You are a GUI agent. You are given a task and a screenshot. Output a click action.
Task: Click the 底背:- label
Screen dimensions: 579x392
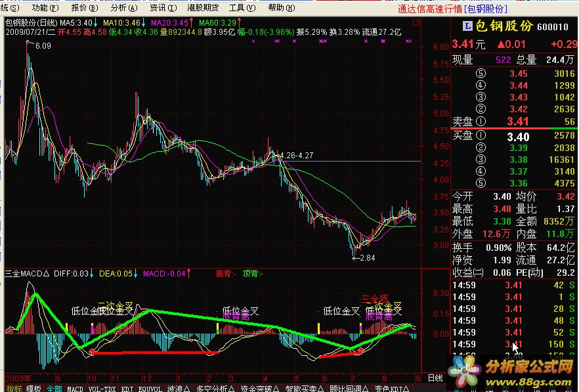click(226, 274)
